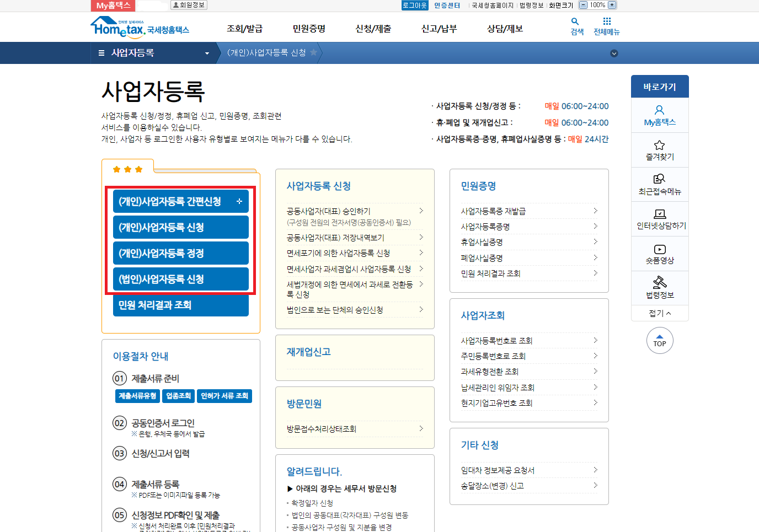The width and height of the screenshot is (759, 532).
Task: Click the 민원 처리결과 조회 blue button
Action: [181, 305]
